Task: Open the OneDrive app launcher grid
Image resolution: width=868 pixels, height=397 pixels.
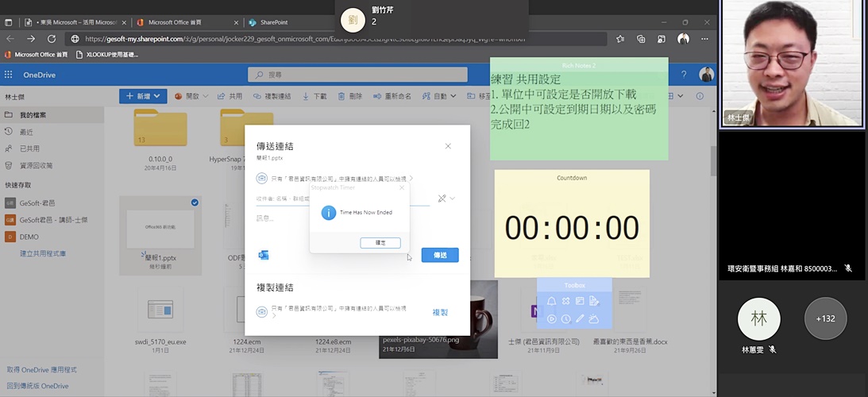Action: 9,75
